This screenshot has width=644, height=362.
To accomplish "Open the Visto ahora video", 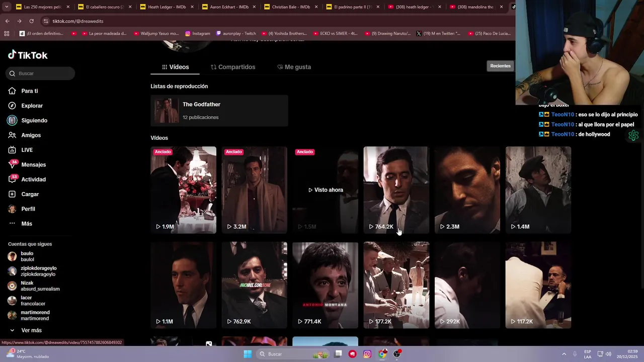I will [326, 190].
